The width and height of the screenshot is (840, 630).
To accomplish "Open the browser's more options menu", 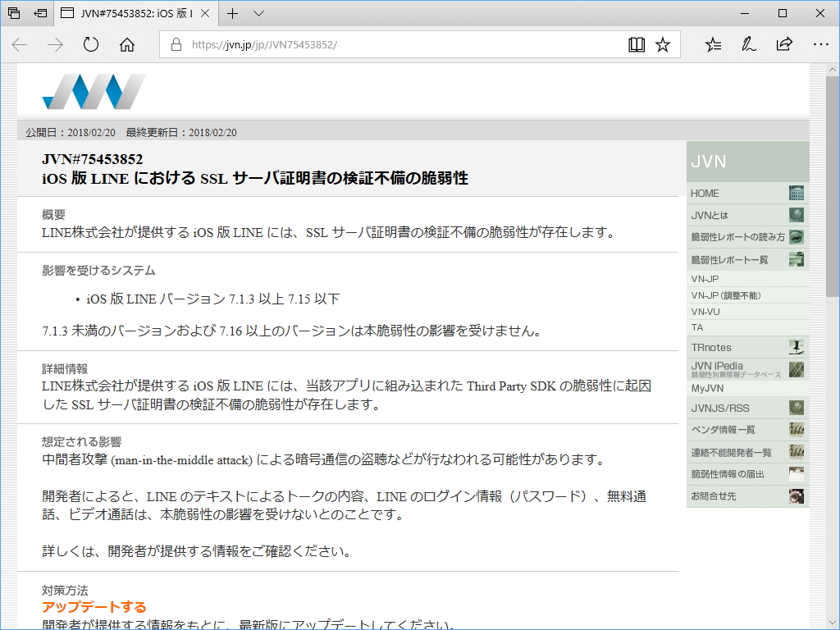I will pyautogui.click(x=820, y=45).
